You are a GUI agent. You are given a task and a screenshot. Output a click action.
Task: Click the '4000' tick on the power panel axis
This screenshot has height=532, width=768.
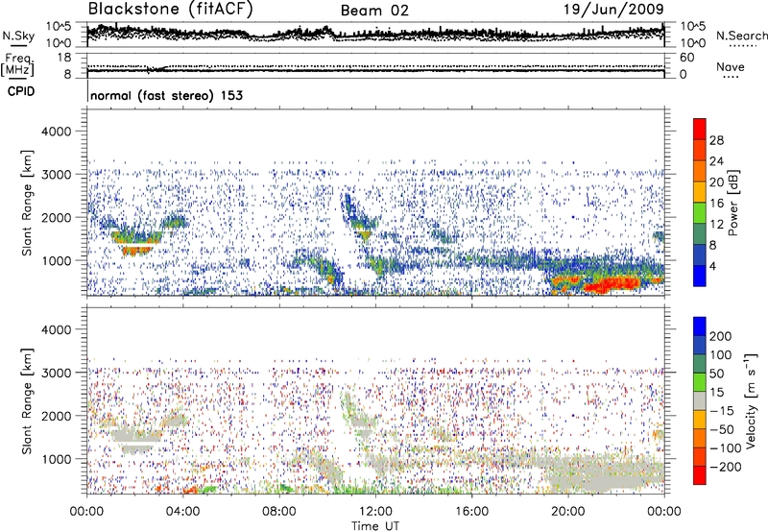pos(57,132)
